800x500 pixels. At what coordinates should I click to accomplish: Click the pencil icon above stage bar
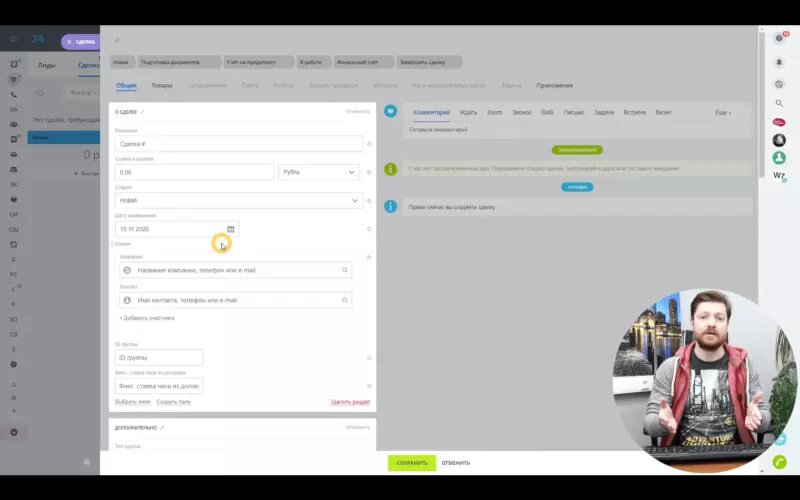[117, 40]
